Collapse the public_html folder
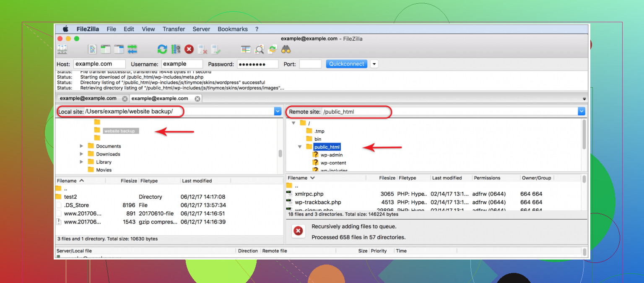 pos(300,147)
